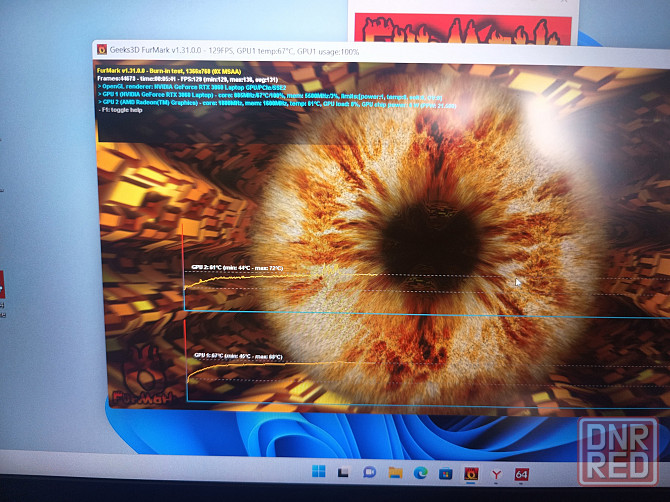Open Task View from the taskbar
Screen dimensions: 670x502
343,472
